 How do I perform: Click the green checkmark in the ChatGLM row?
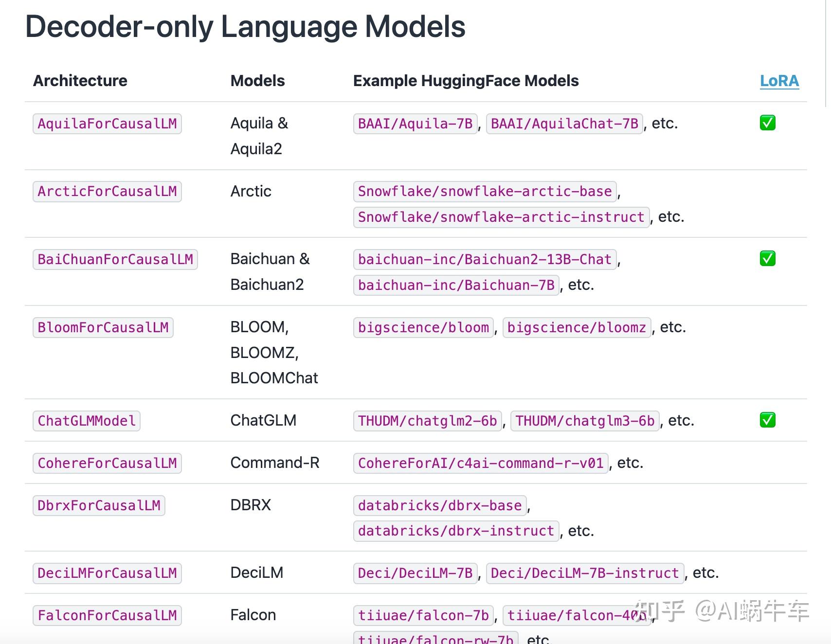coord(767,420)
